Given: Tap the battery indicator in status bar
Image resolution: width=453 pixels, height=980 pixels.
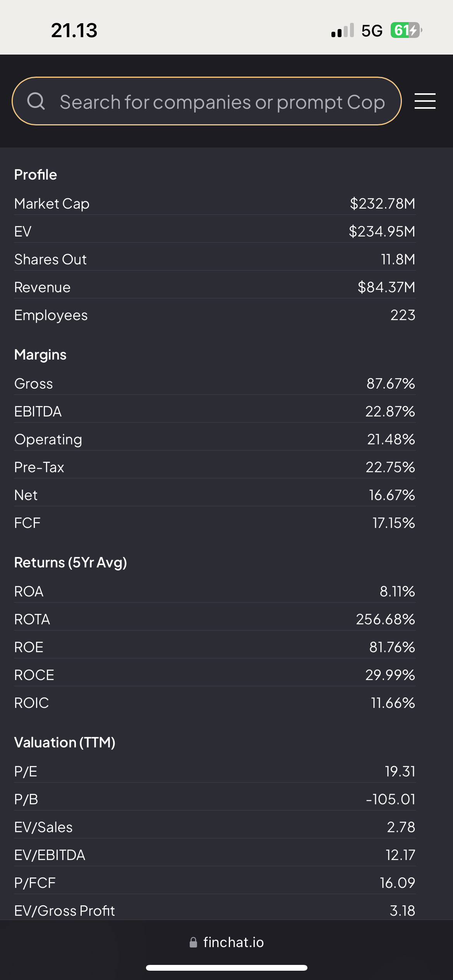Looking at the screenshot, I should [405, 30].
